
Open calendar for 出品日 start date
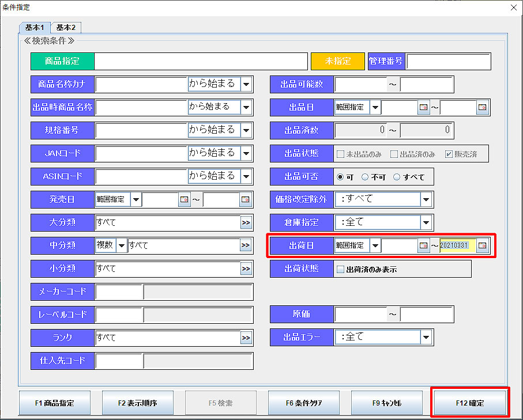click(424, 107)
